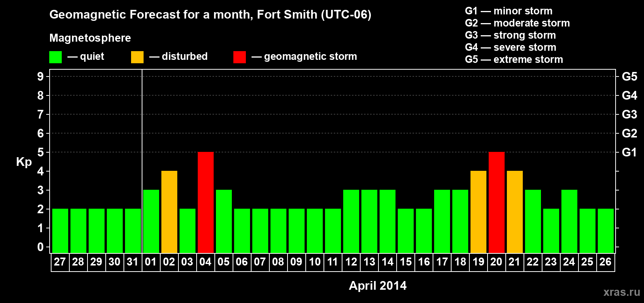Click the 'disturbed' legend label
Screen dimensions: 644x303
tap(184, 56)
